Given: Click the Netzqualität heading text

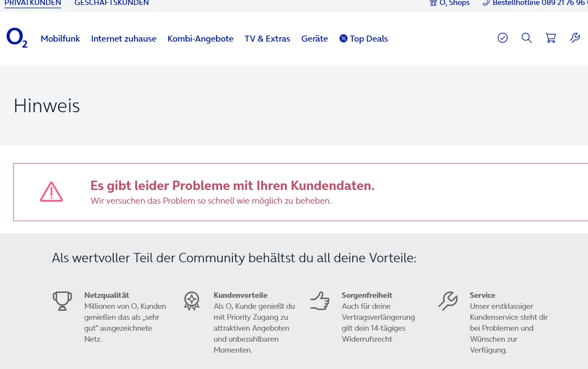Looking at the screenshot, I should click(107, 295).
